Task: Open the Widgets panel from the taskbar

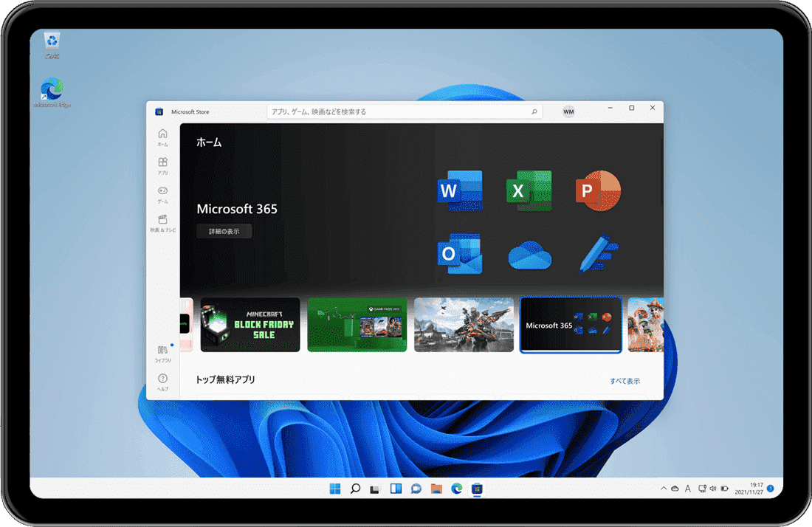Action: (396, 489)
